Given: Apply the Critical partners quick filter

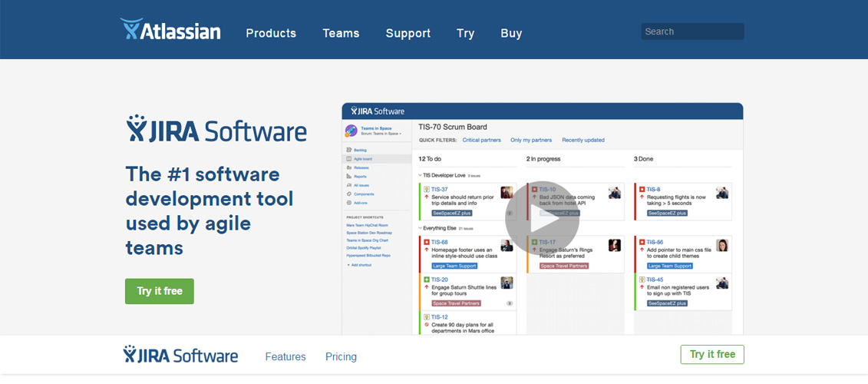Looking at the screenshot, I should tap(482, 141).
